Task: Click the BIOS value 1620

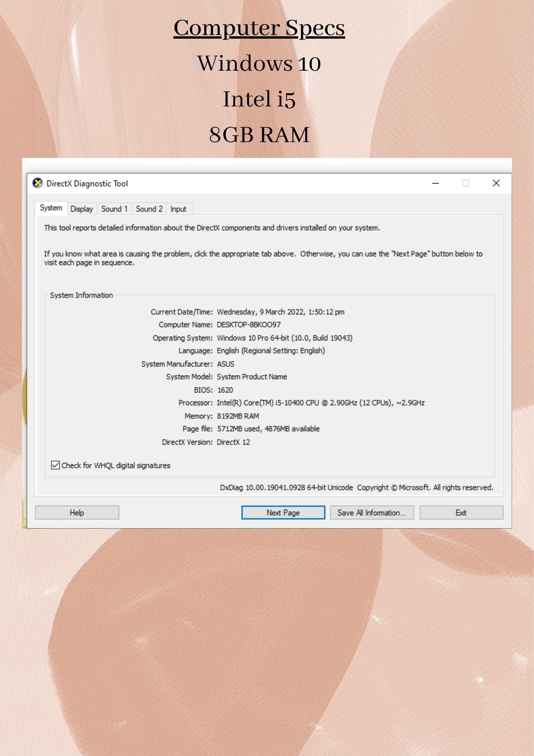Action: [225, 390]
